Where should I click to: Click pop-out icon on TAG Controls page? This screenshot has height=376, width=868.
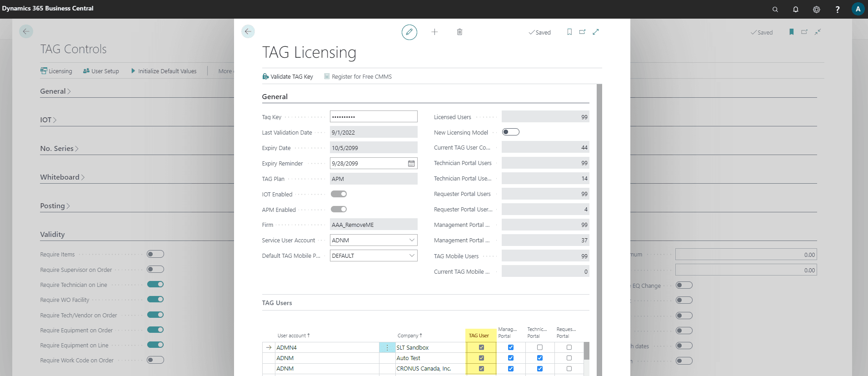(804, 32)
